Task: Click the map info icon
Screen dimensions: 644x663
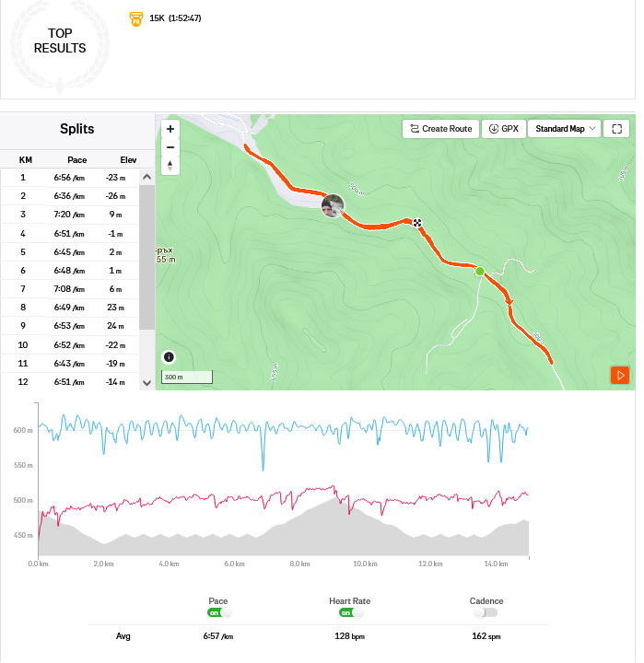Action: 169,357
